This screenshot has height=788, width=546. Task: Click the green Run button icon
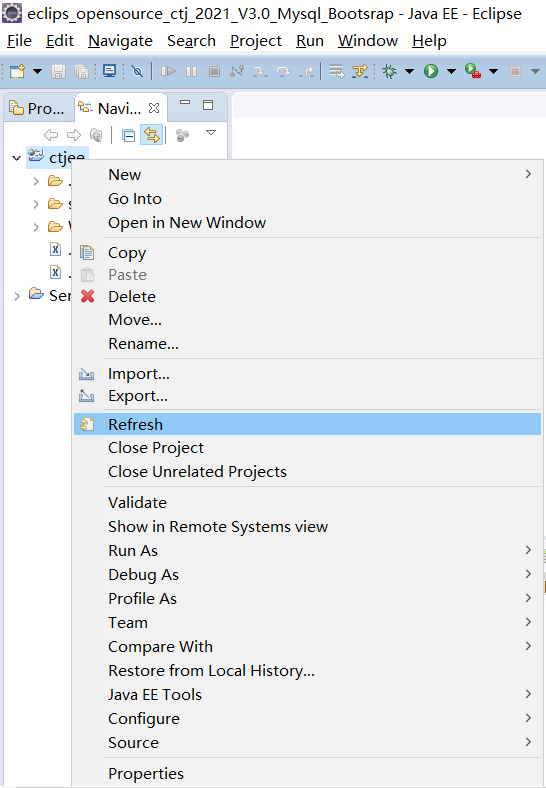click(x=431, y=71)
